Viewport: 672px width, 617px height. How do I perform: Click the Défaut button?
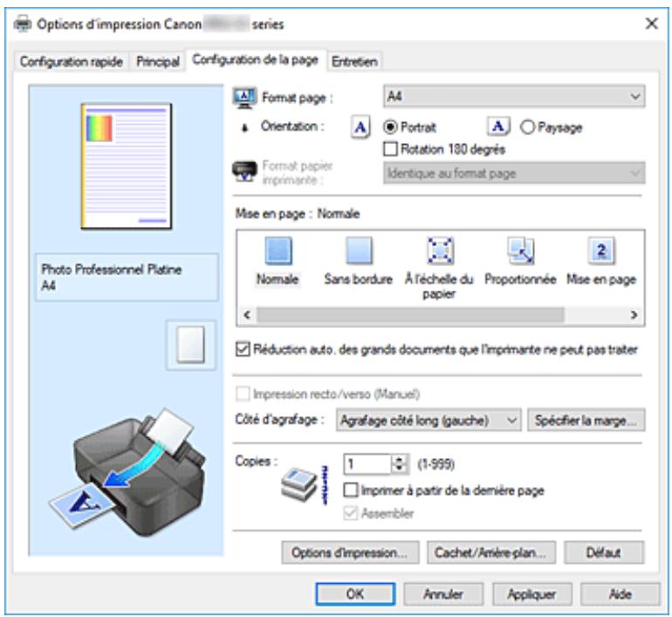pyautogui.click(x=603, y=552)
